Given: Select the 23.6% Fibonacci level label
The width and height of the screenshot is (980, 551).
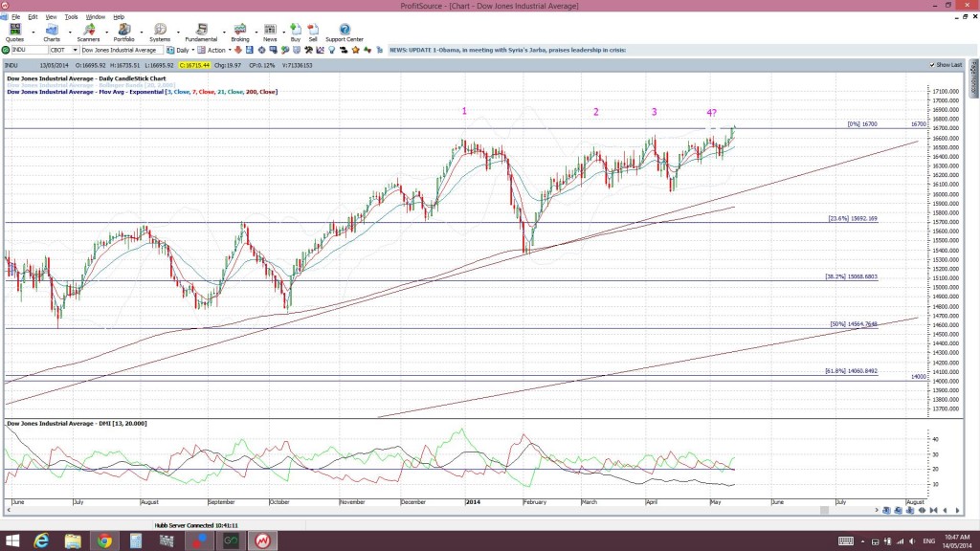Looking at the screenshot, I should click(853, 219).
